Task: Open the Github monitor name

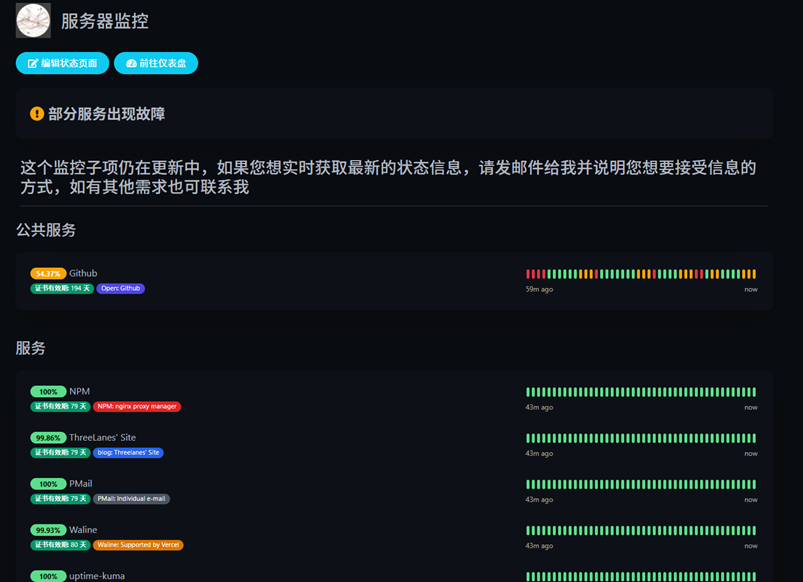Action: (x=83, y=273)
